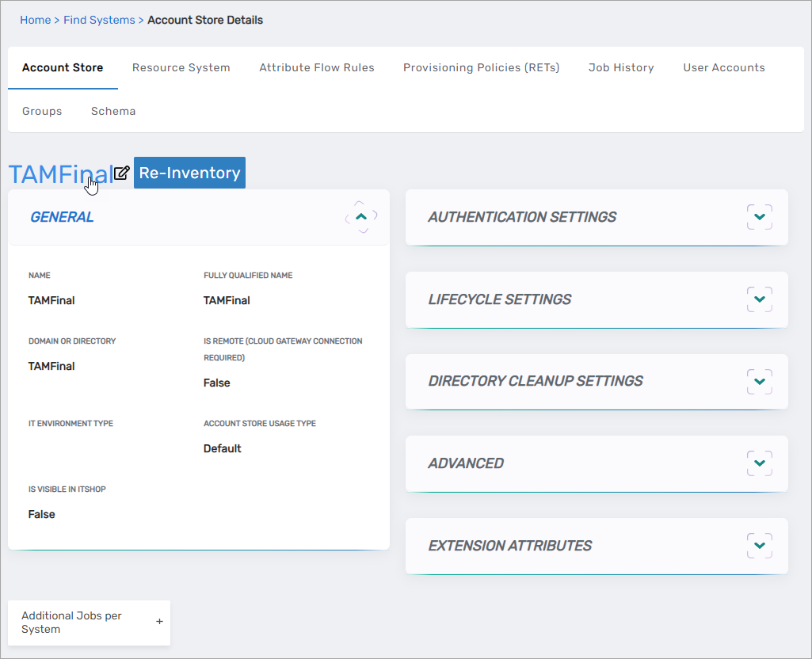The image size is (812, 659).
Task: Select the Account Store tab
Action: tap(63, 67)
